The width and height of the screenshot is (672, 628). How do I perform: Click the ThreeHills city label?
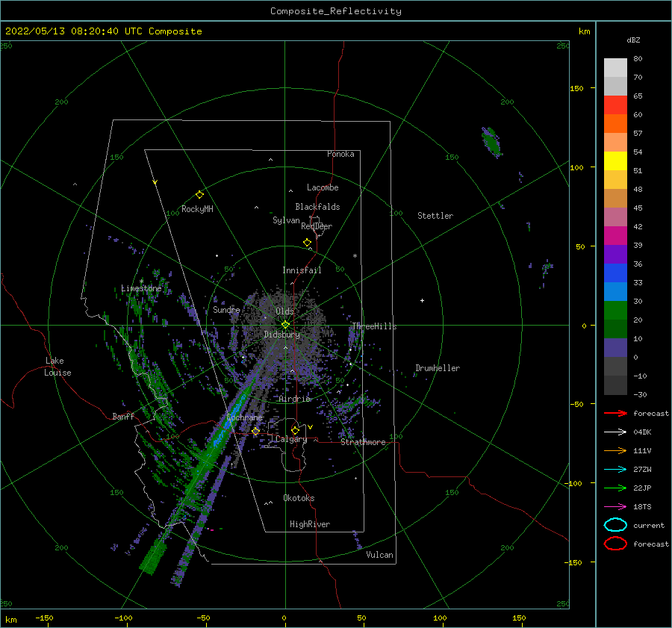point(374,326)
